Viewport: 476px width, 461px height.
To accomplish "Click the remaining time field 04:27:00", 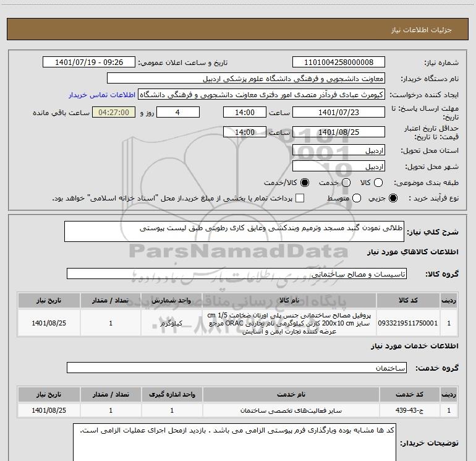I will 114,112.
